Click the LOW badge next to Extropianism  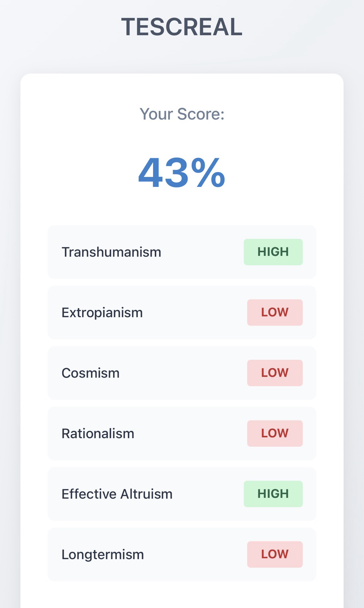[x=275, y=313]
